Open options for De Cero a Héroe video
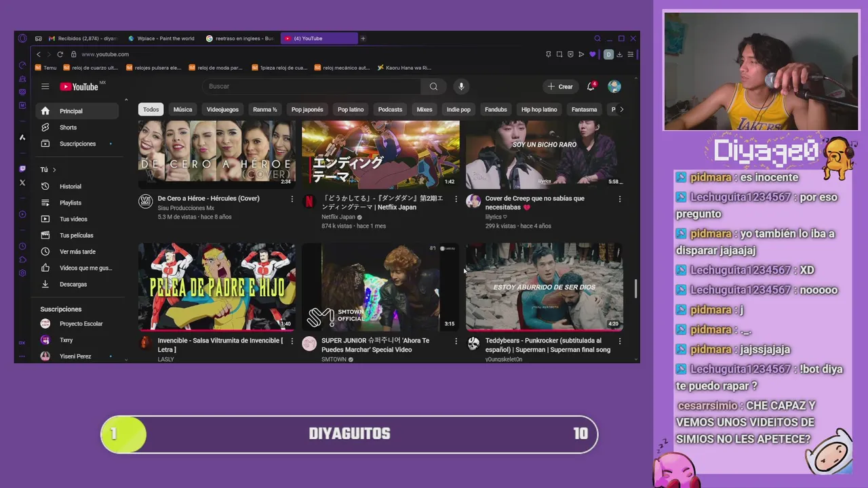The width and height of the screenshot is (868, 488). coord(292,199)
